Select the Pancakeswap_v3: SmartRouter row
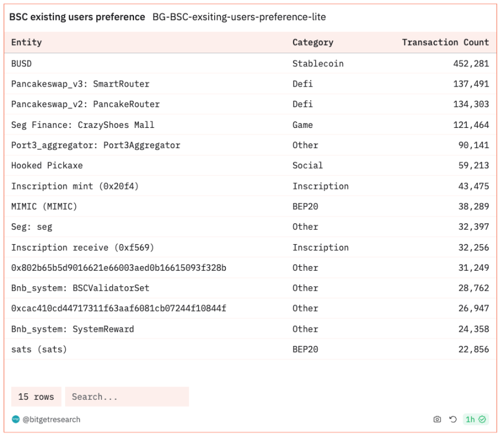Screen dimensions: 504x436 pyautogui.click(x=80, y=84)
